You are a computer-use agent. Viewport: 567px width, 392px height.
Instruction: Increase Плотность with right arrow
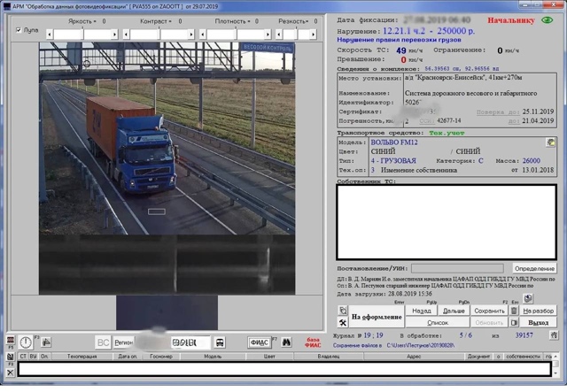tap(268, 35)
